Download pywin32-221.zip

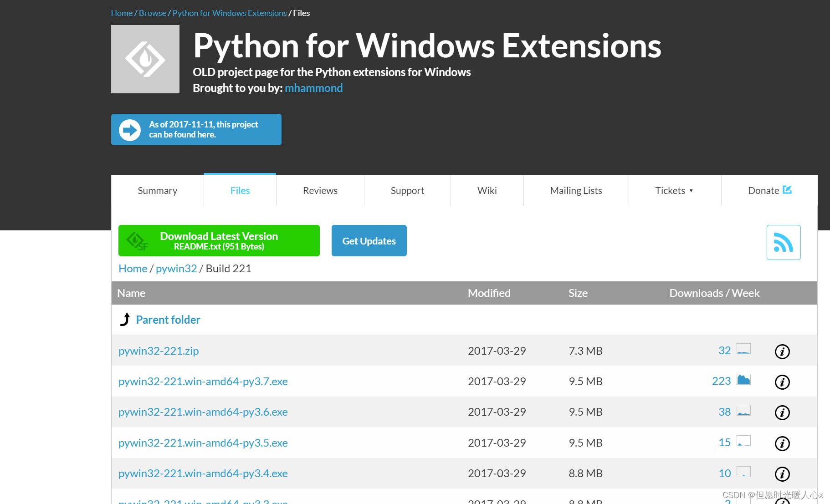(x=159, y=351)
